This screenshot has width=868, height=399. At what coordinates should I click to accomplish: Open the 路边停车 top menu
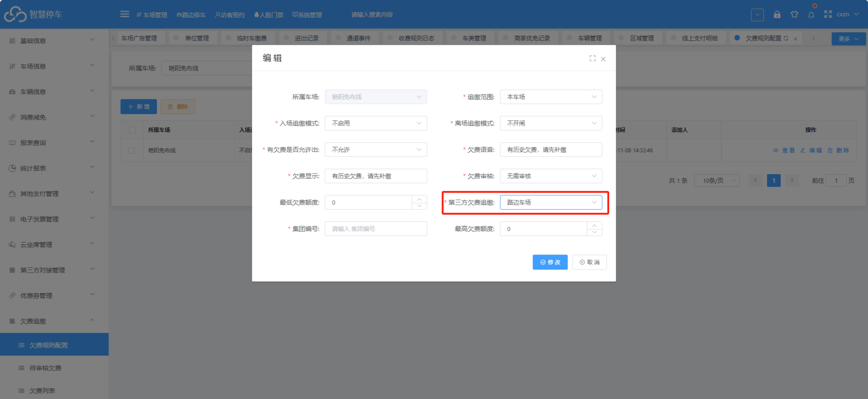click(191, 15)
